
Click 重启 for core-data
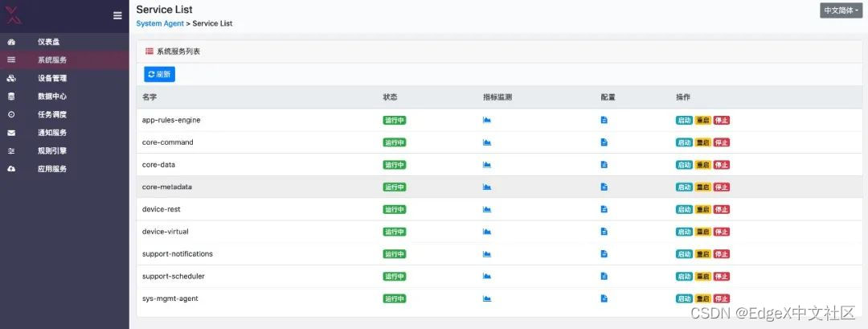tap(703, 164)
